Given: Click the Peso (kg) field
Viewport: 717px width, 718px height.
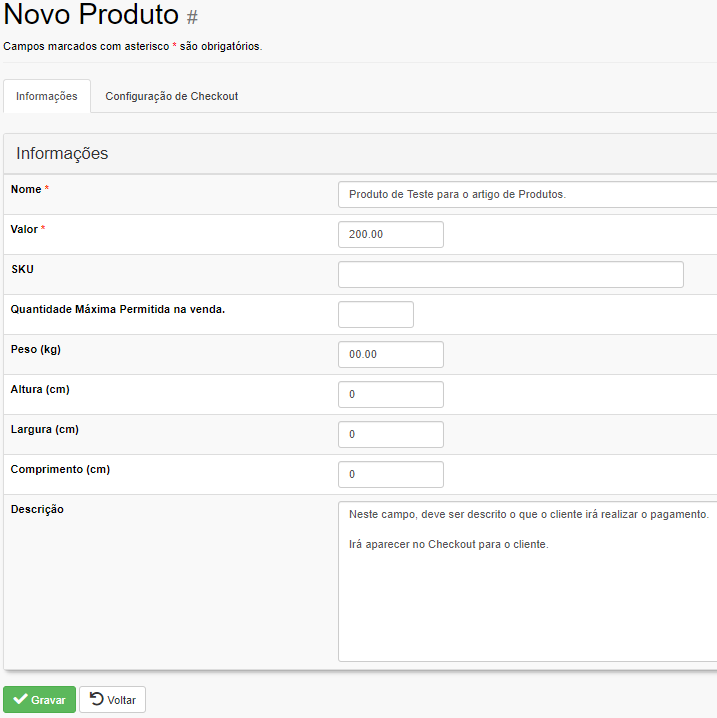Looking at the screenshot, I should (x=391, y=354).
